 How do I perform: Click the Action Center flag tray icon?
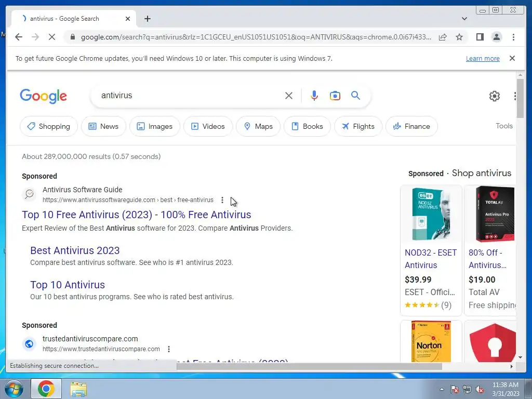[455, 390]
